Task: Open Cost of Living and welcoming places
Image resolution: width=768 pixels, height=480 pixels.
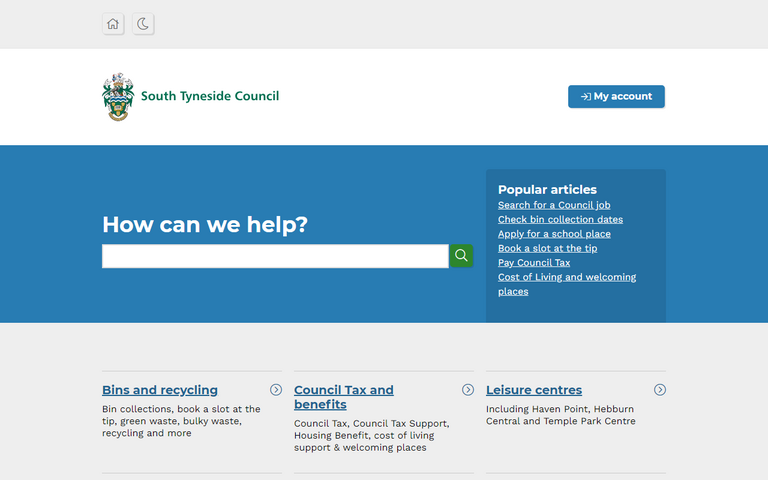Action: click(x=567, y=277)
